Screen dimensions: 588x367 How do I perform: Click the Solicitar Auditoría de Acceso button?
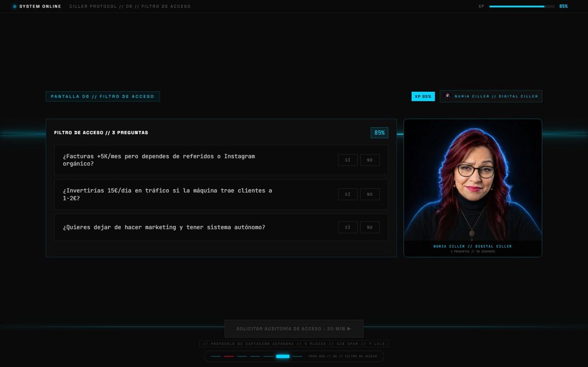(x=293, y=329)
